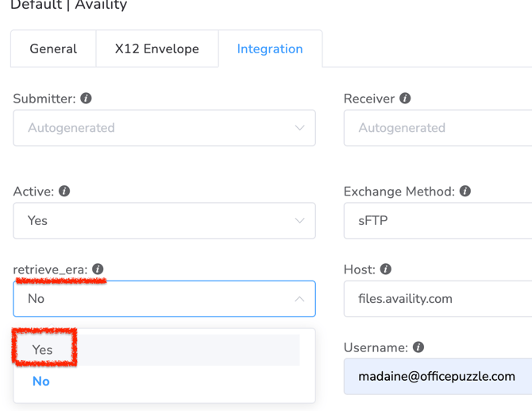532x411 pixels.
Task: Open the Exchange Method sFTP field
Action: tap(438, 221)
